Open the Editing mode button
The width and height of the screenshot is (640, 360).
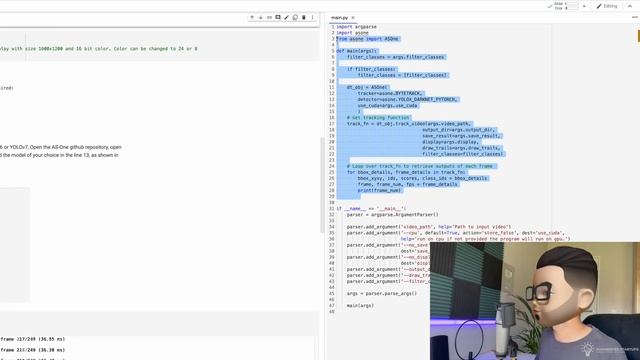pos(607,6)
